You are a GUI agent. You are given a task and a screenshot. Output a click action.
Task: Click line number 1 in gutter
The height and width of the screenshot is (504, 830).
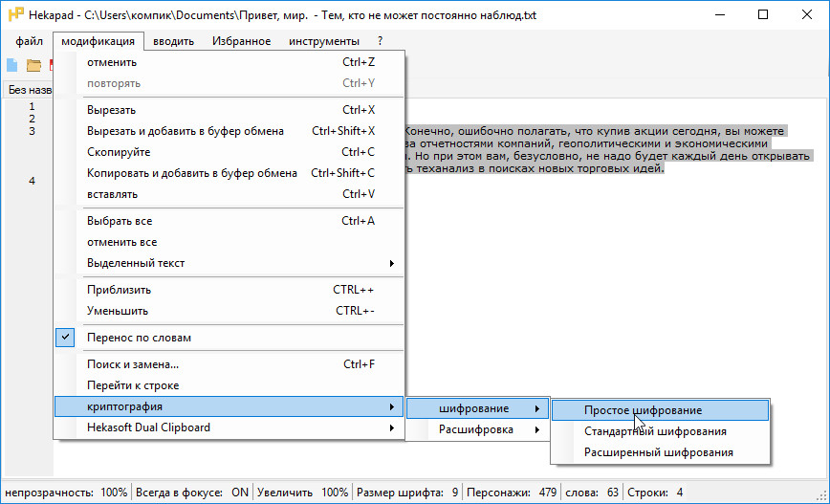33,106
